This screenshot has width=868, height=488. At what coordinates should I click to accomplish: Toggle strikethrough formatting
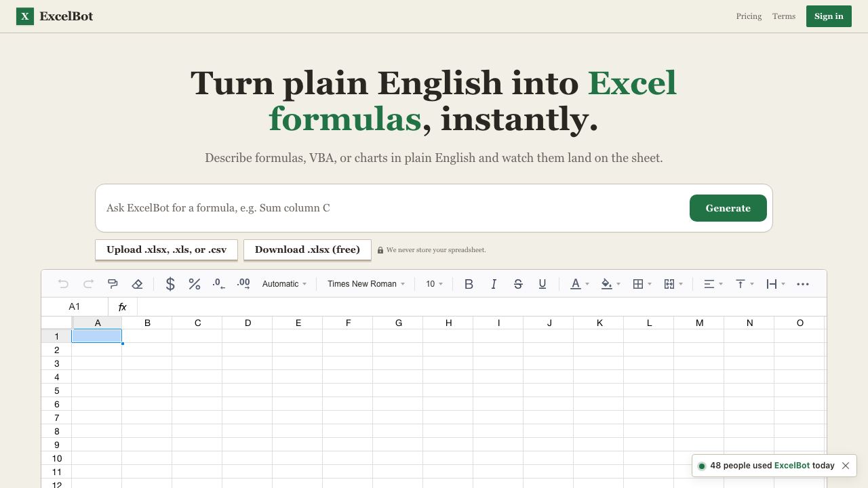click(x=517, y=284)
